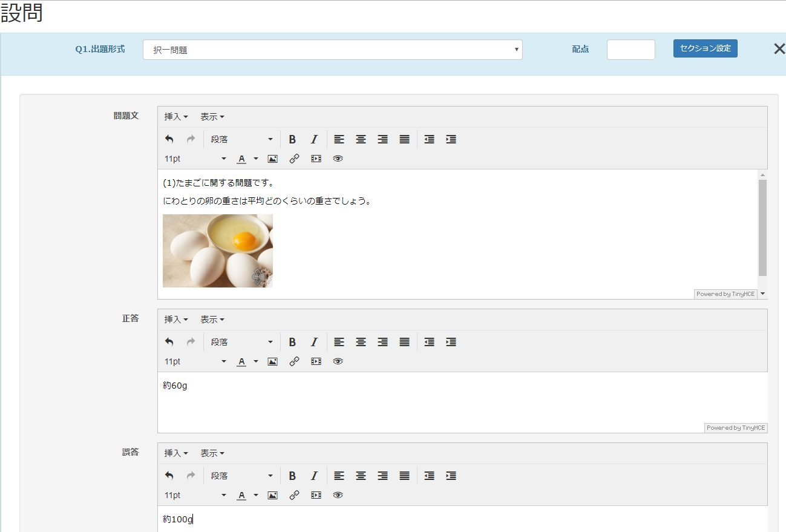The width and height of the screenshot is (786, 532).
Task: Click the link icon in 正答 editor
Action: tap(295, 361)
